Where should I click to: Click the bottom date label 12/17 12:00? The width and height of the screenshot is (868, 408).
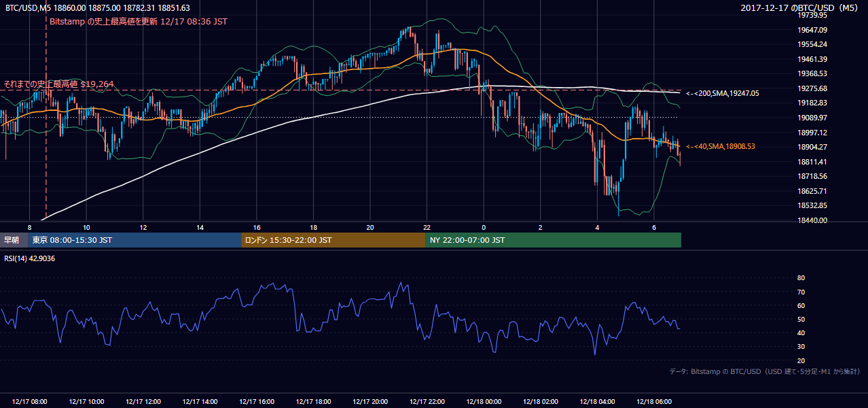click(143, 402)
